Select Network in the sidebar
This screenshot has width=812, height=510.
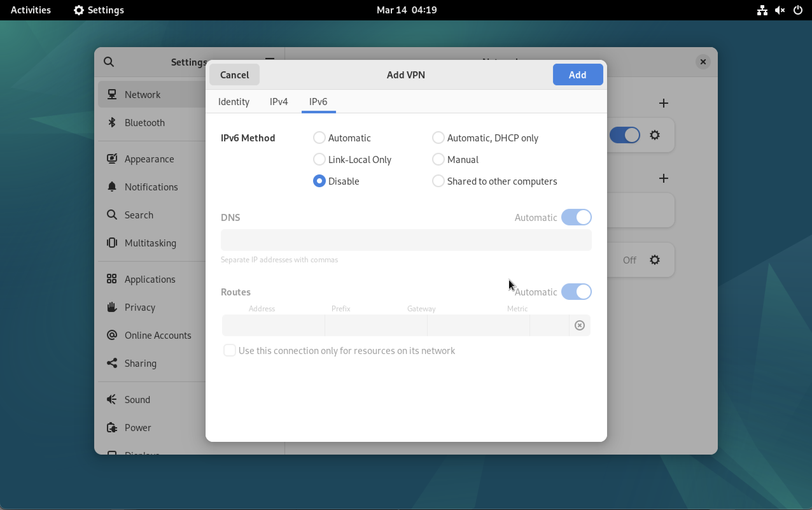click(x=152, y=95)
